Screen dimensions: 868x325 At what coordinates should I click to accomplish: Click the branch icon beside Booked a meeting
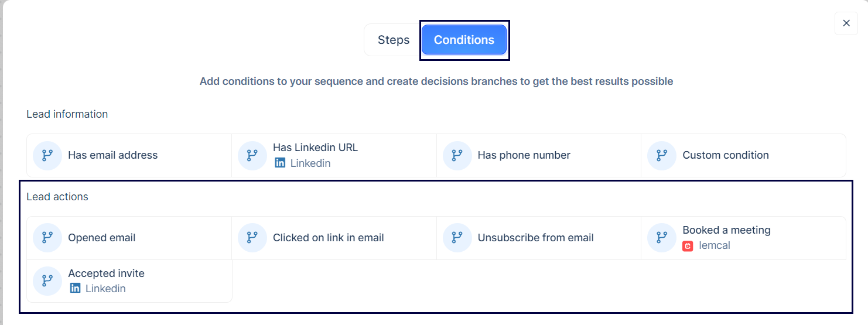[x=662, y=238]
